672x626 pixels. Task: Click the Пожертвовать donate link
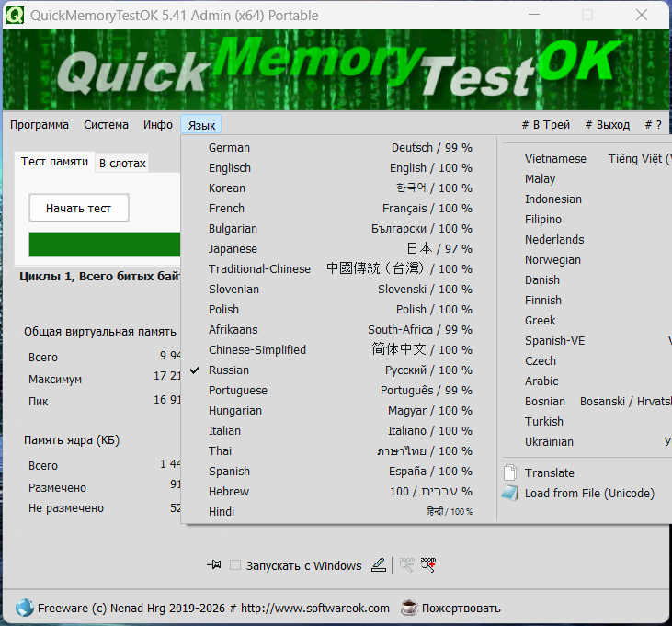pos(461,608)
